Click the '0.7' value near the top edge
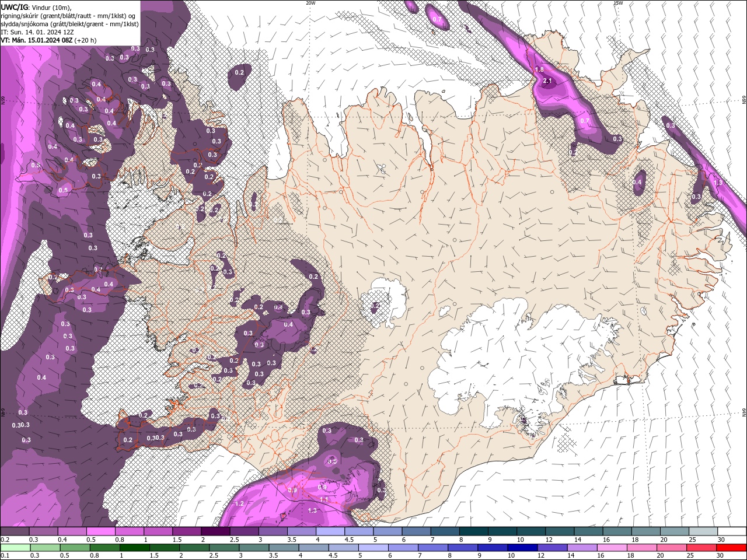Viewport: 747px width, 560px height. [437, 19]
